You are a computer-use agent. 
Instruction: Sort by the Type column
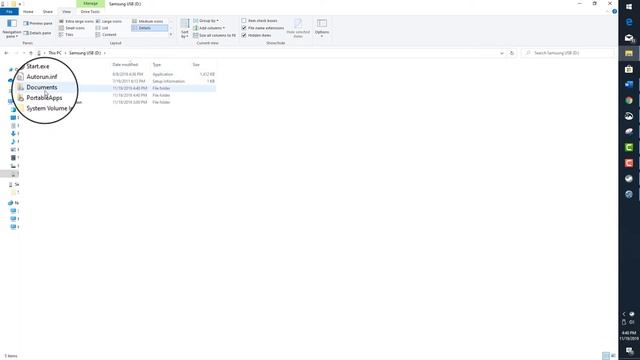coord(157,64)
